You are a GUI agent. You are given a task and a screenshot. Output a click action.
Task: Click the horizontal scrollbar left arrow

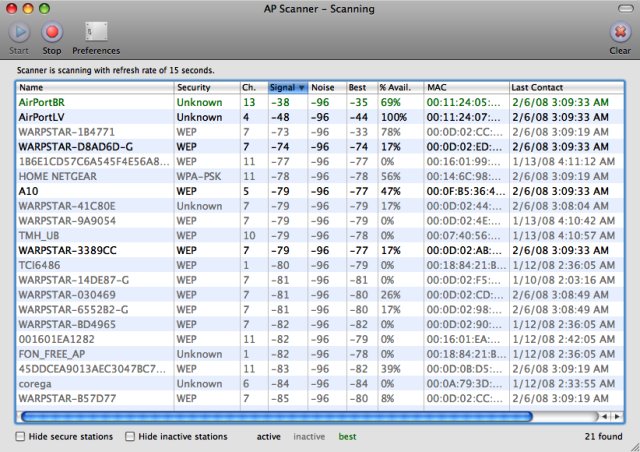pos(603,415)
